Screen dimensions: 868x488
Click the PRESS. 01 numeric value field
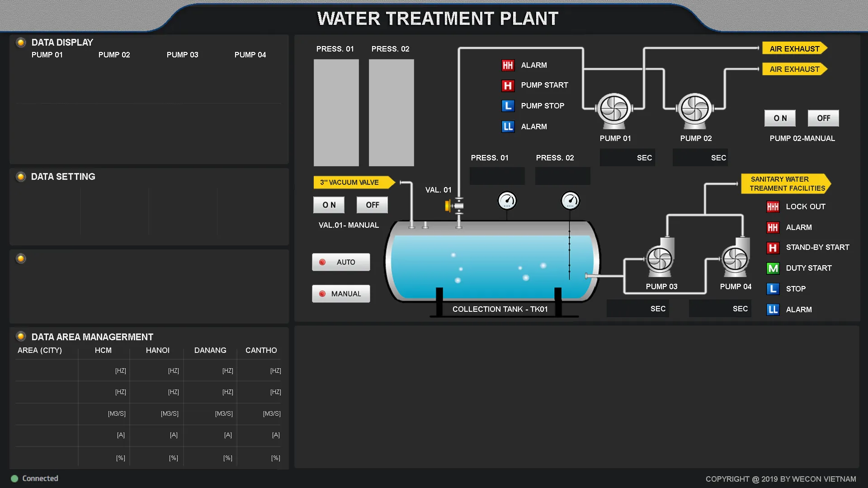497,176
